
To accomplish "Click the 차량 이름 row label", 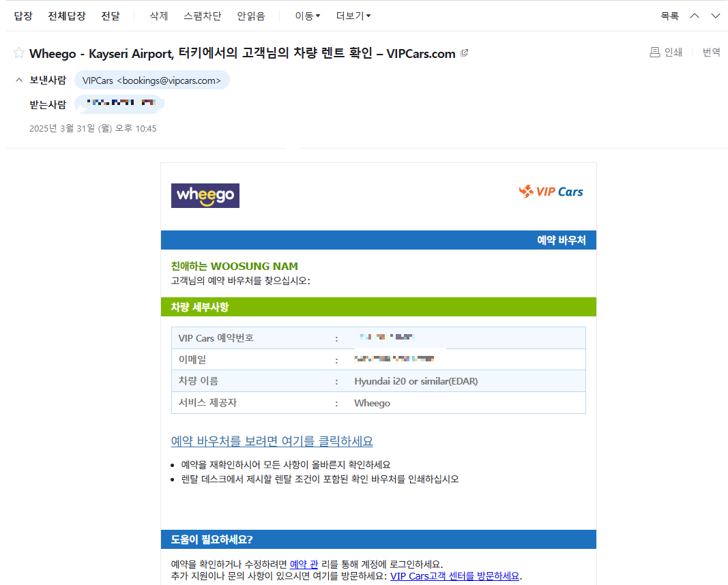I will point(199,381).
